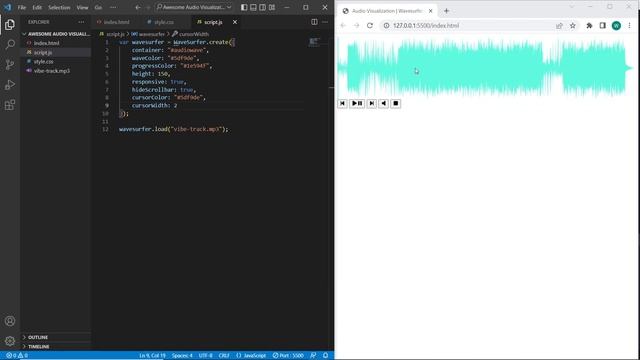Click CRLF end of line setting

click(x=224, y=356)
